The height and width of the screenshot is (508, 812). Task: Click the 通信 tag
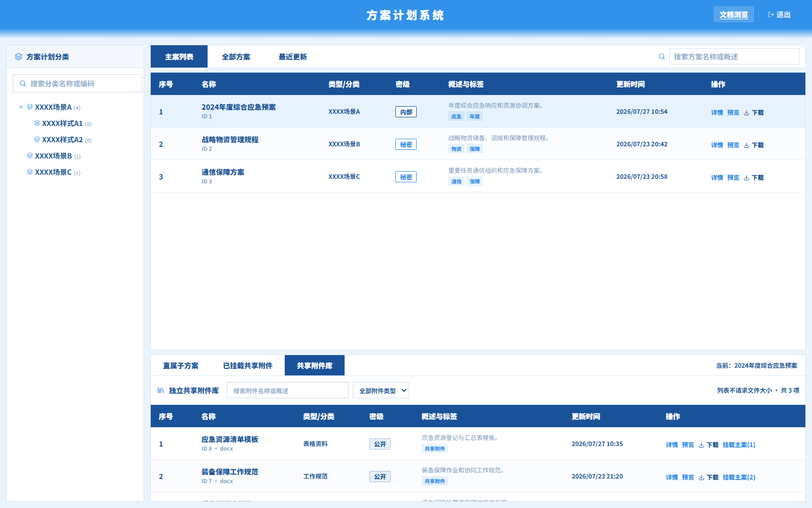click(x=456, y=181)
